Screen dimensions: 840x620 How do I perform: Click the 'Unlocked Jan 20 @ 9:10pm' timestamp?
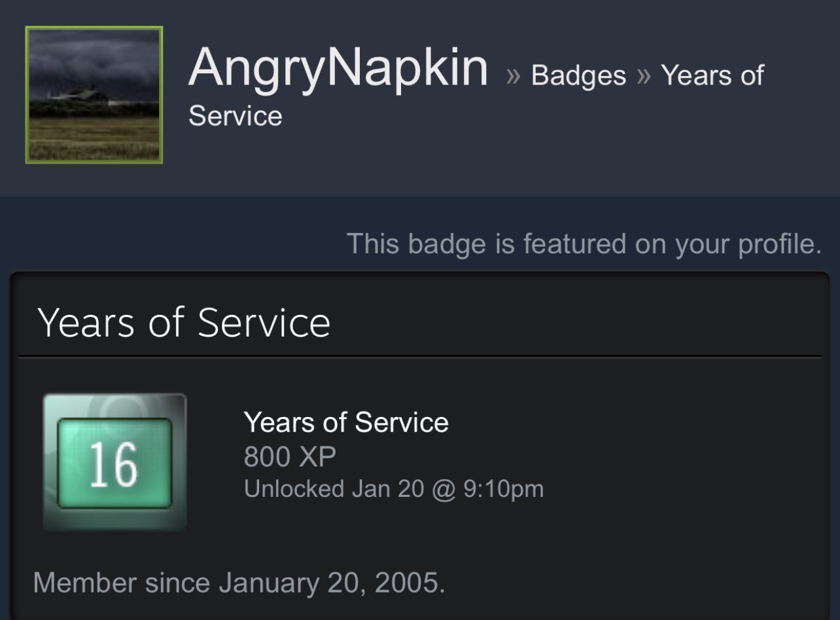393,489
